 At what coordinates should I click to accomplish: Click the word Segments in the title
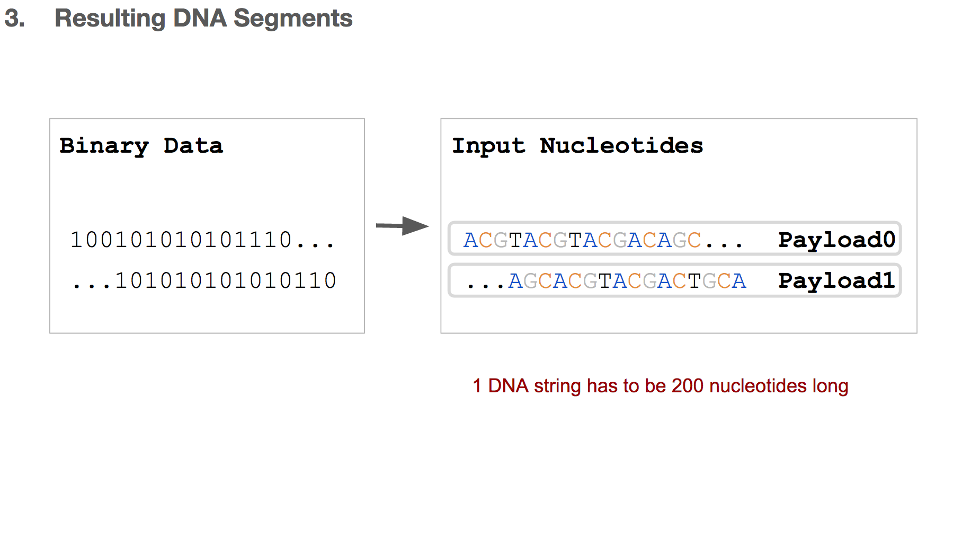pyautogui.click(x=293, y=18)
